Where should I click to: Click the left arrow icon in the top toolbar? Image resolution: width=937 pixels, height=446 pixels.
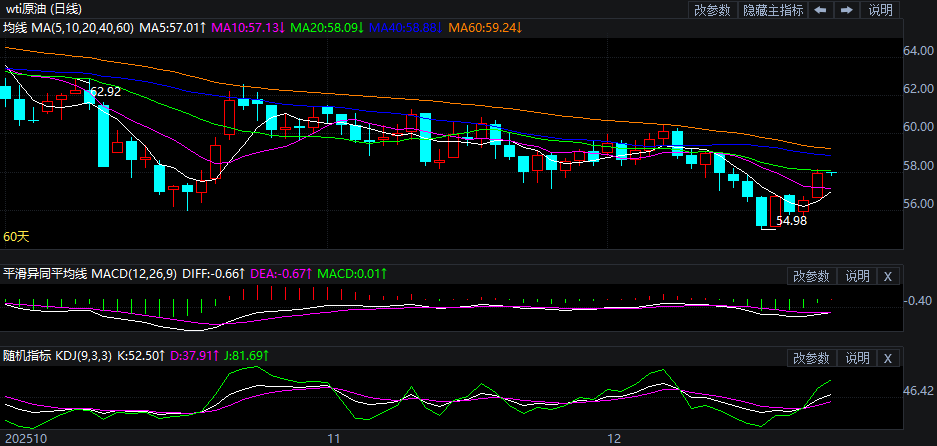820,10
